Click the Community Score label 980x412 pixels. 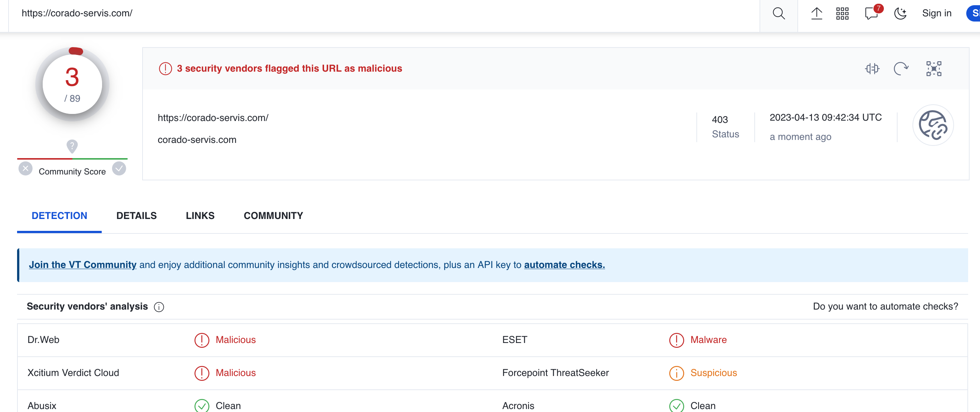point(72,171)
